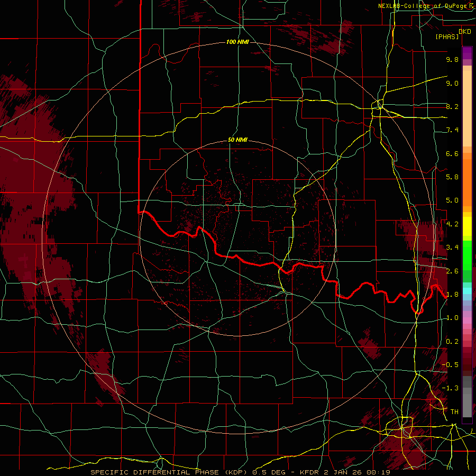Click the 0.2 scale value
The width and height of the screenshot is (476, 476).
click(x=452, y=342)
